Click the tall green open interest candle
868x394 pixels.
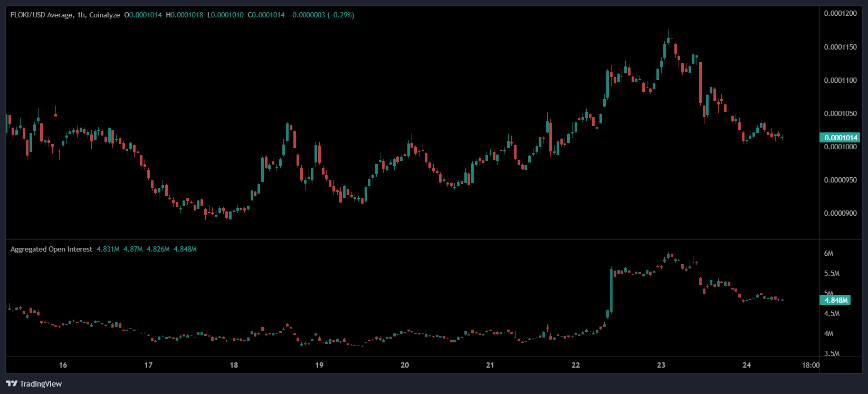[611, 290]
